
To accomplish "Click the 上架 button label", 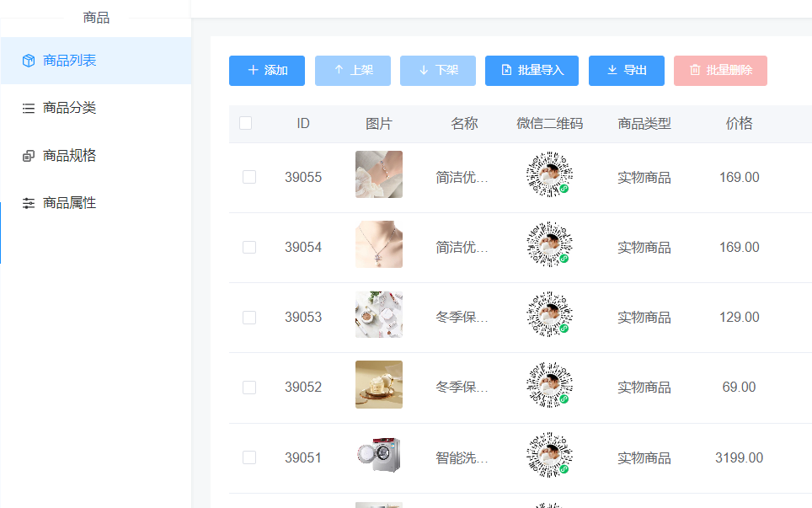I will coord(361,70).
